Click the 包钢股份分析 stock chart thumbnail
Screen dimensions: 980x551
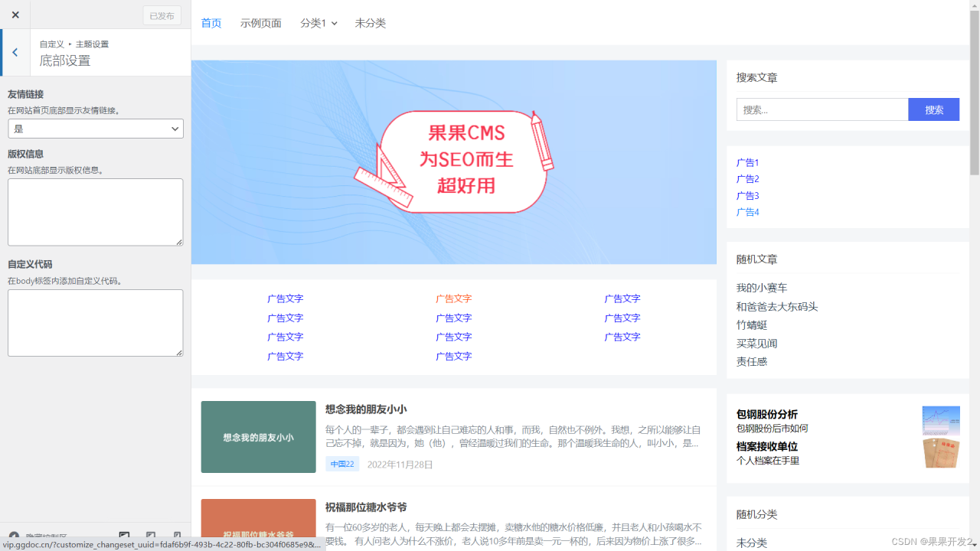pyautogui.click(x=941, y=420)
